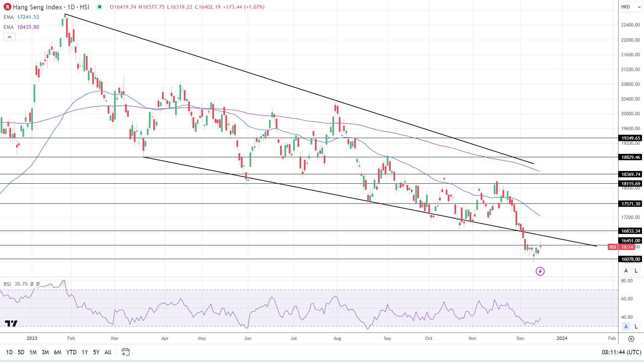Click the 17571.30 price level label
644x362 pixels.
(631, 204)
